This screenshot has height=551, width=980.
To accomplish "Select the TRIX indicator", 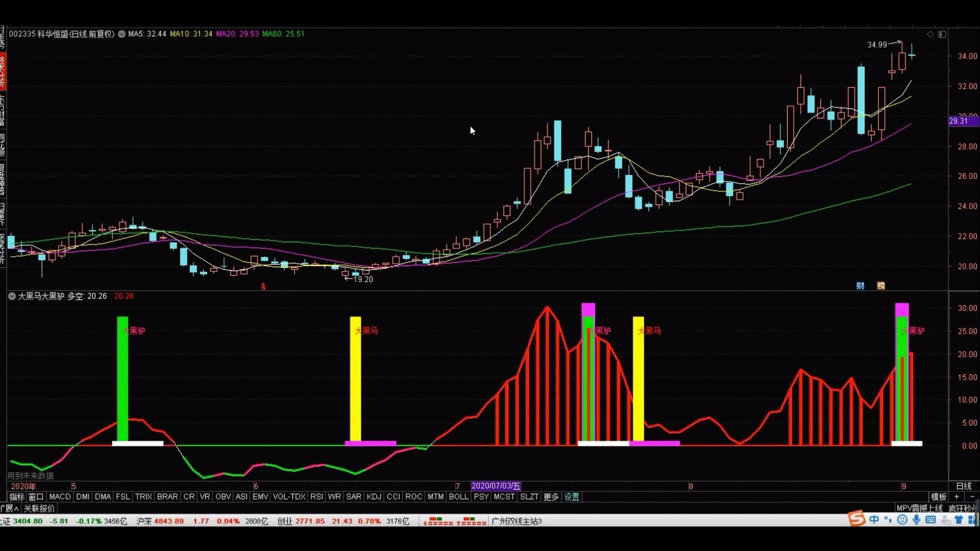I will click(143, 496).
